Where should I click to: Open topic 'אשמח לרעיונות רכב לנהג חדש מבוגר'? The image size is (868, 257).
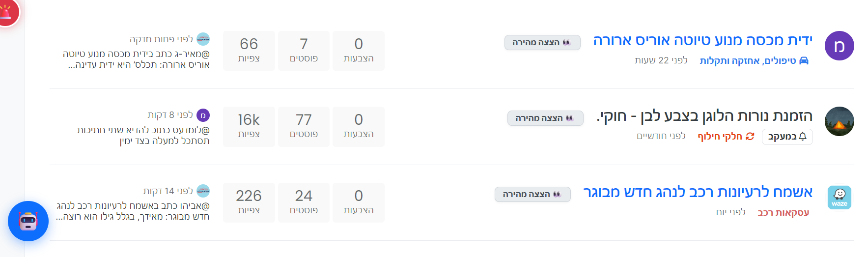pyautogui.click(x=698, y=192)
